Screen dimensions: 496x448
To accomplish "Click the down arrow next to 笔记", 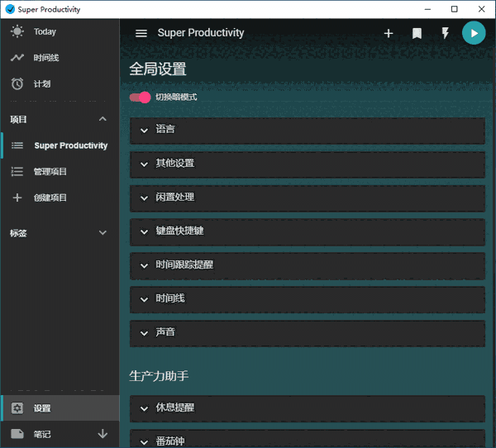I will click(103, 434).
